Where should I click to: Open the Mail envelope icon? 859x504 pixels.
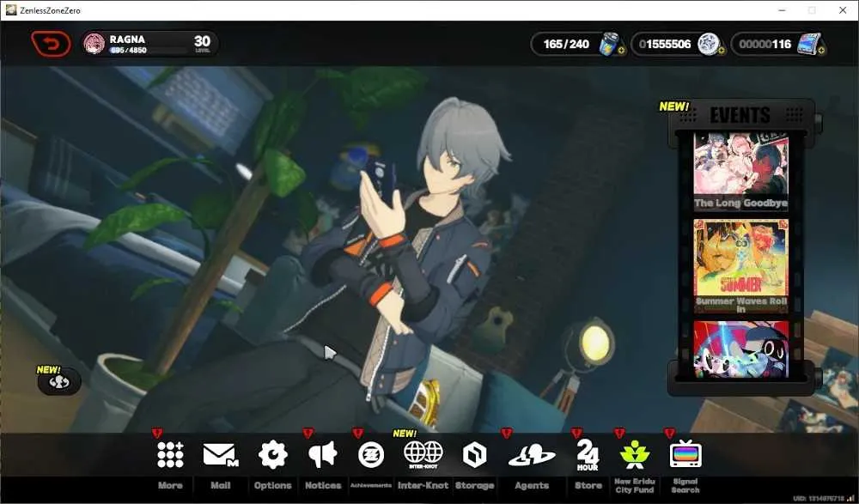pyautogui.click(x=220, y=455)
